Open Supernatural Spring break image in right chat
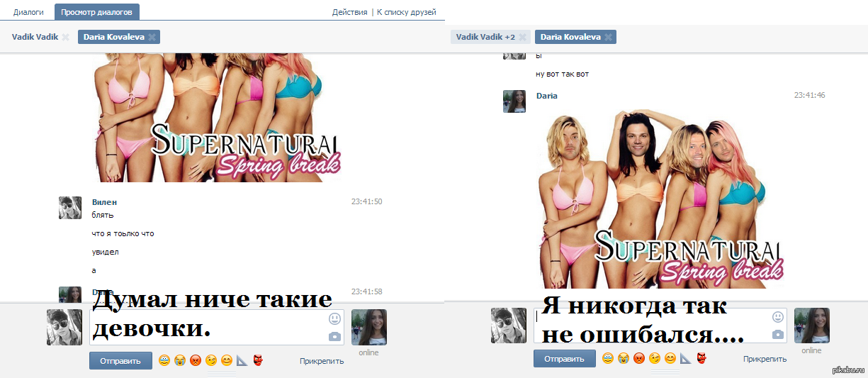 coord(662,198)
